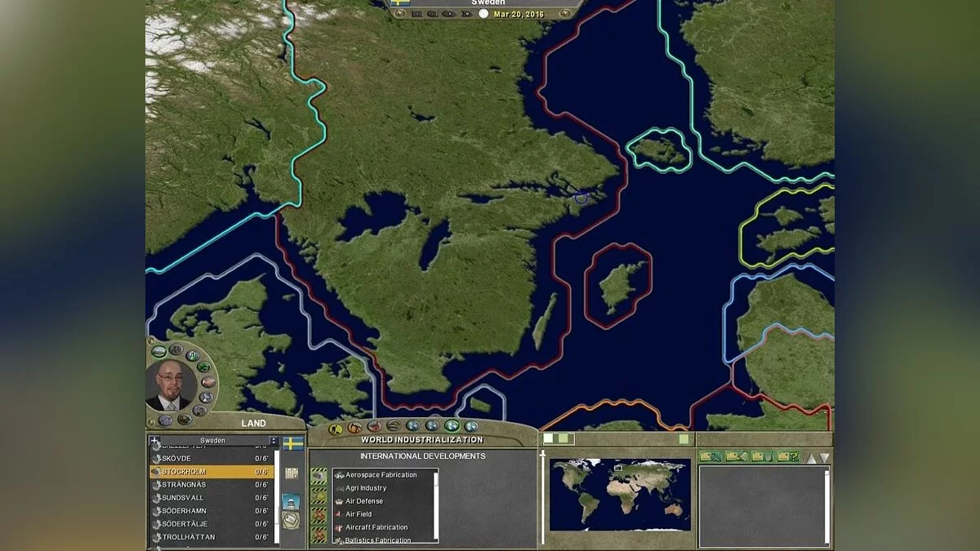The height and width of the screenshot is (551, 980).
Task: Click the plus button left of Sweden selector
Action: tap(155, 441)
